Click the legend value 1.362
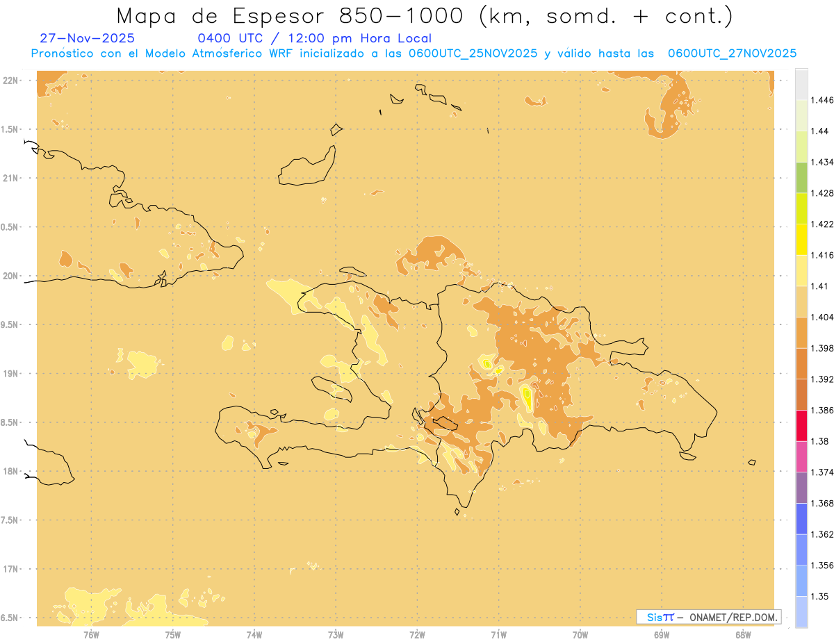834x644 pixels. pyautogui.click(x=823, y=534)
